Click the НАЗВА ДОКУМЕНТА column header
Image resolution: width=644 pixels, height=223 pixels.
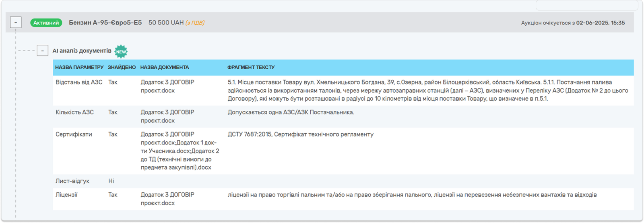point(164,67)
